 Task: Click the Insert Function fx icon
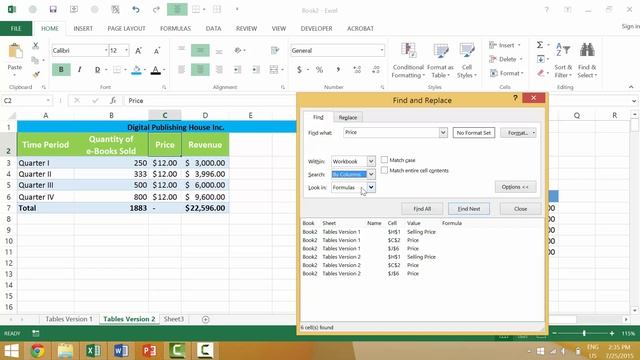coord(113,100)
